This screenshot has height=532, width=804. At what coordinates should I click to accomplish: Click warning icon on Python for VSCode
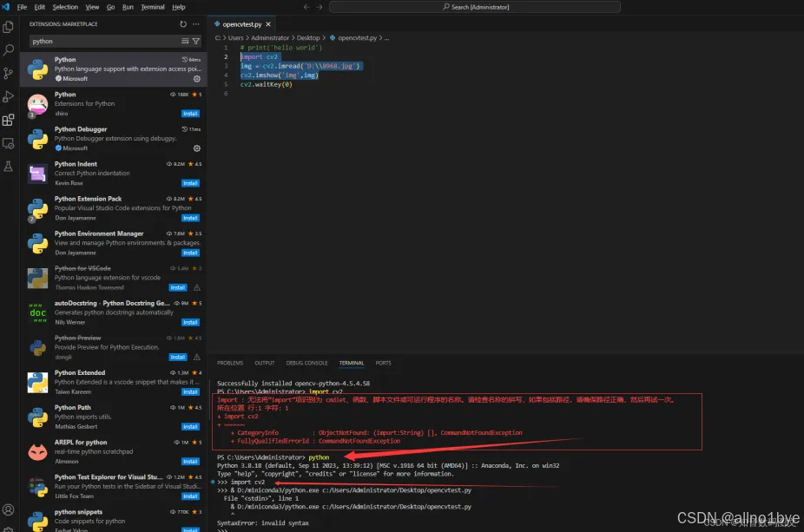point(197,287)
